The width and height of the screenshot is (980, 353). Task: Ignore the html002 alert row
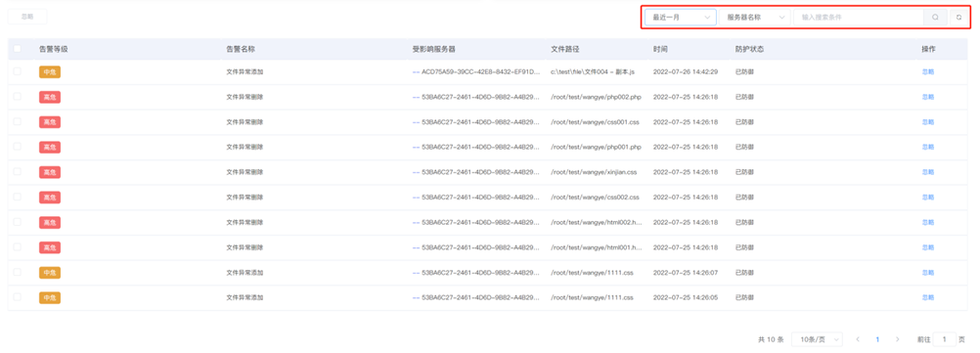(928, 222)
